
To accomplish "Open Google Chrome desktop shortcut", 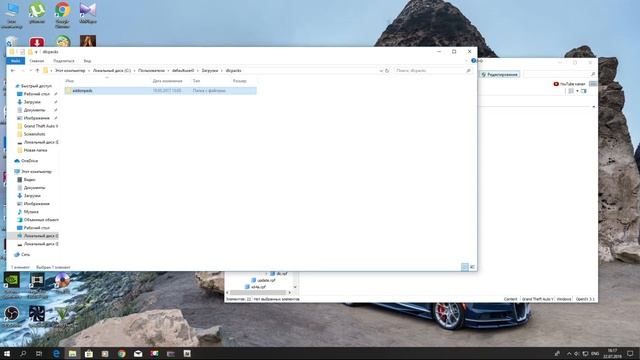I will pos(62,15).
